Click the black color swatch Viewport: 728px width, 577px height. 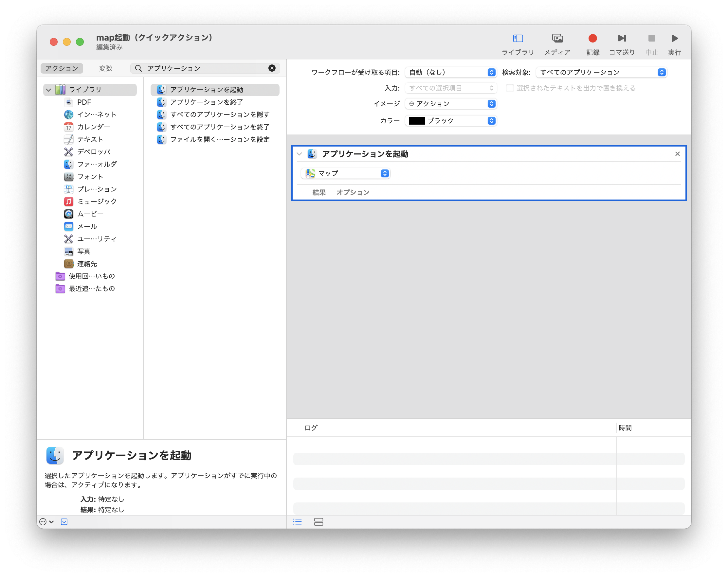pyautogui.click(x=417, y=120)
